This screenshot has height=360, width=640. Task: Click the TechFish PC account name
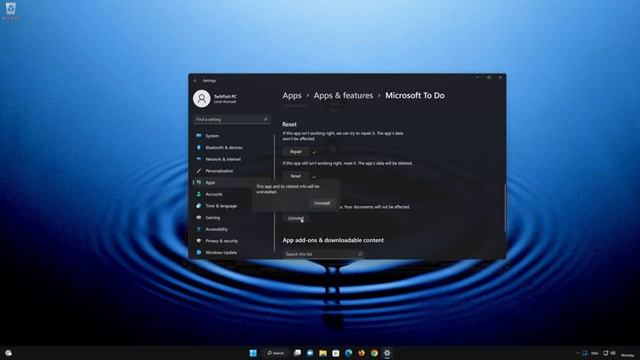225,96
